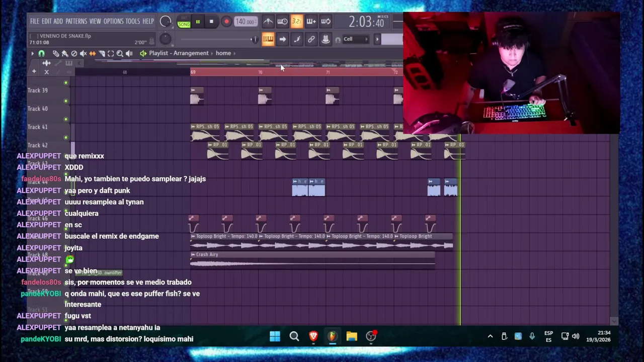Click the red record button
This screenshot has width=644, height=362.
pyautogui.click(x=226, y=22)
